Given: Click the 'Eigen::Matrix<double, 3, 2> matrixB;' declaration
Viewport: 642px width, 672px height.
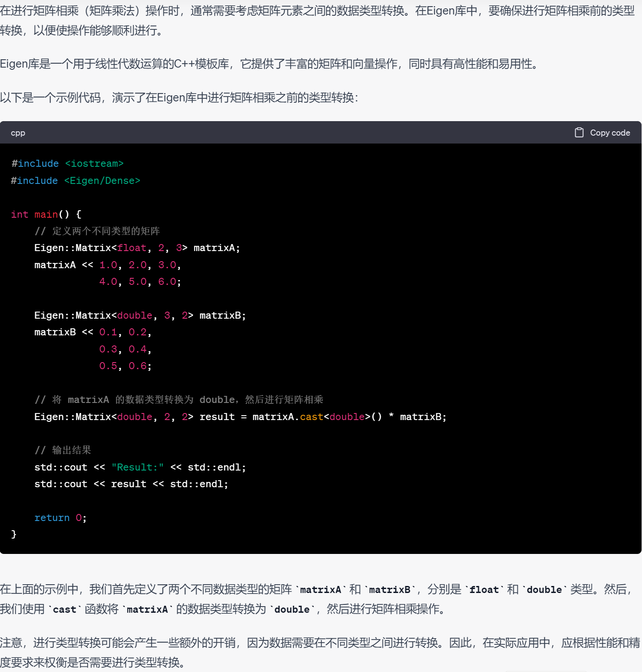Looking at the screenshot, I should point(140,316).
